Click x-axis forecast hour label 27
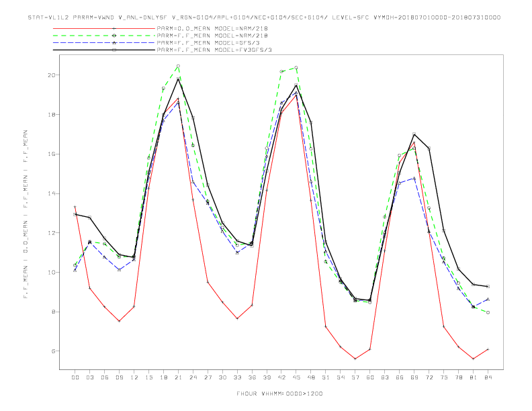Image resolution: width=532 pixels, height=411 pixels. tap(208, 377)
